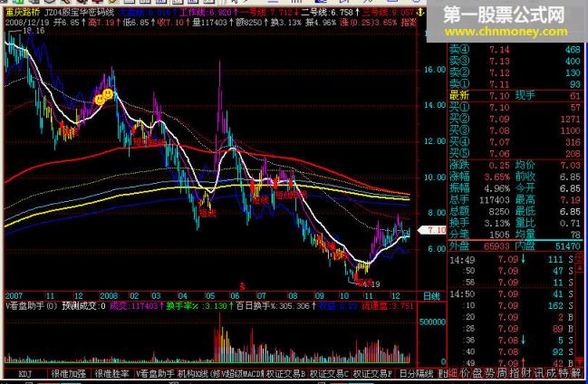
Task: Open the 权证交易C tab
Action: click(x=329, y=374)
